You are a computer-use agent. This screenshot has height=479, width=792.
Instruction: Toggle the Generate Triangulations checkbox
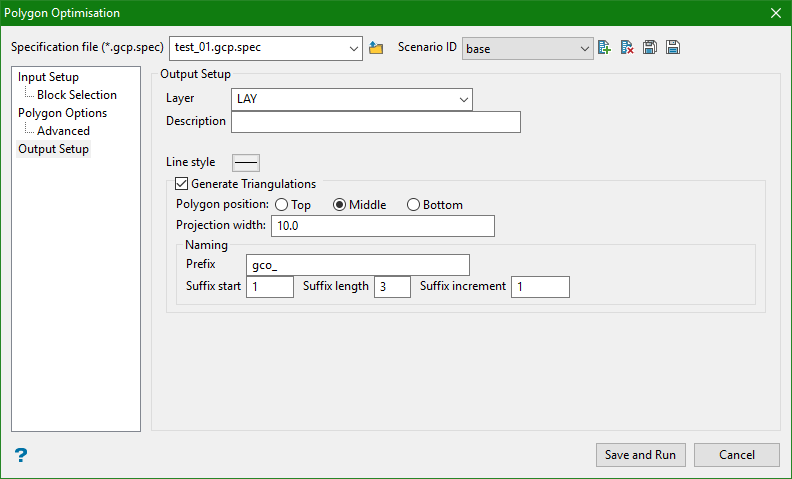181,184
